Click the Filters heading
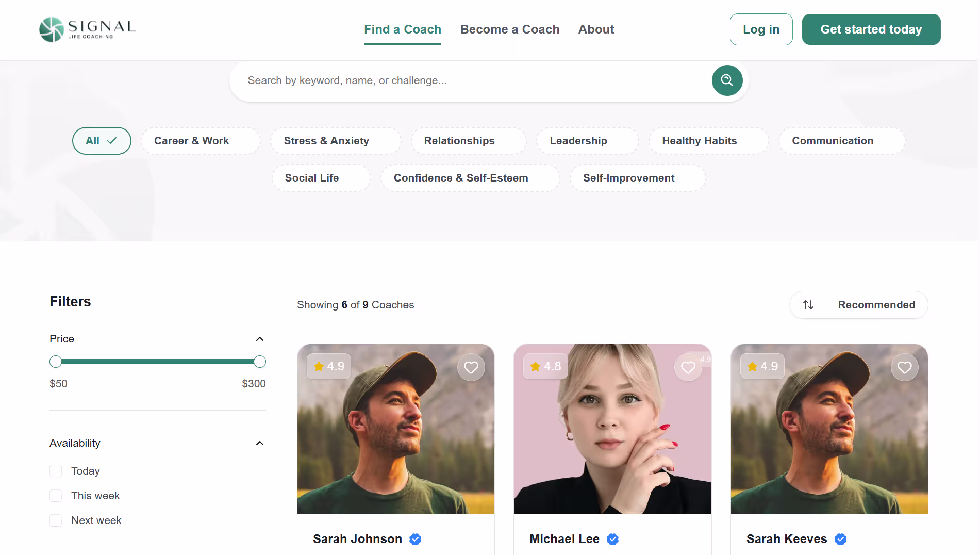This screenshot has width=980, height=555. (70, 301)
